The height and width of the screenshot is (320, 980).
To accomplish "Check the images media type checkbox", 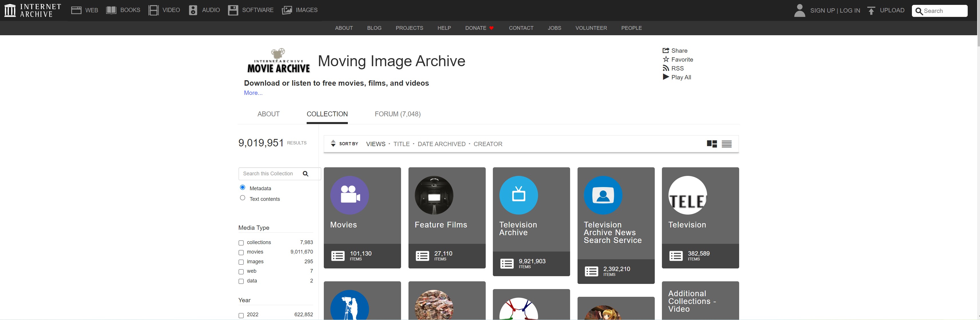I will tap(241, 262).
